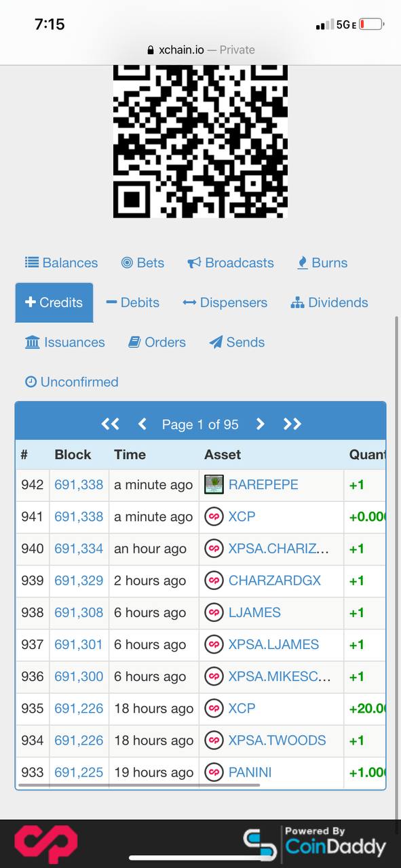Click the icon beside XPSA.LJAMES

214,644
